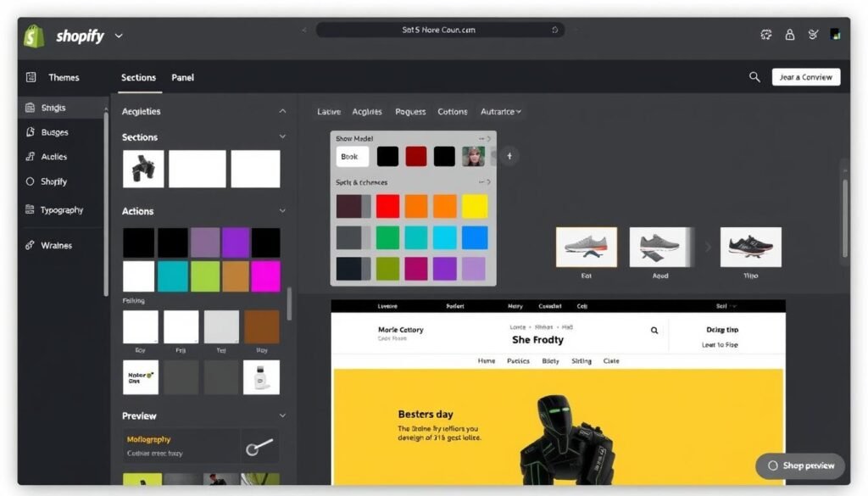Viewport: 868px width, 496px height.
Task: Select the Book option under Show Model
Action: click(x=350, y=156)
